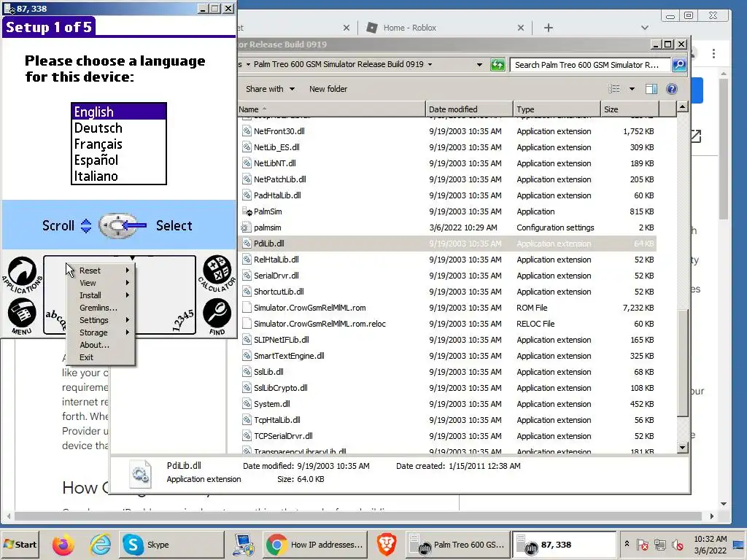Open Brave browser from the taskbar
The width and height of the screenshot is (747, 560).
[387, 545]
